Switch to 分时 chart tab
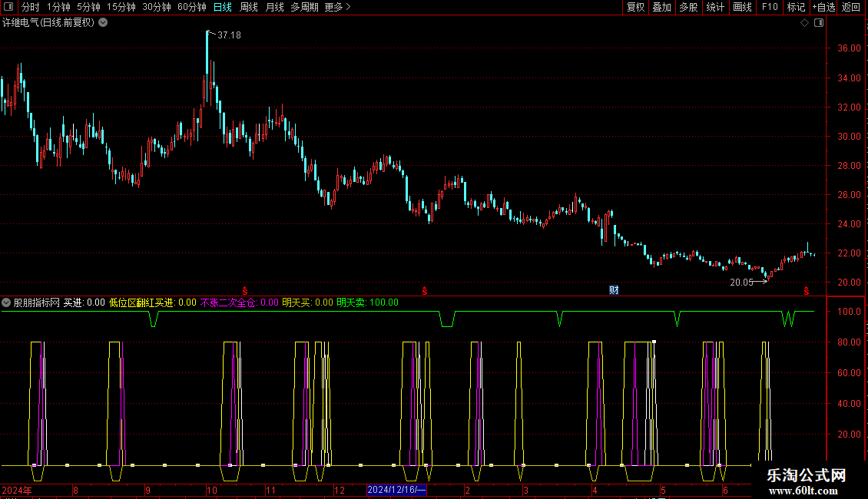The width and height of the screenshot is (868, 499). pos(31,7)
